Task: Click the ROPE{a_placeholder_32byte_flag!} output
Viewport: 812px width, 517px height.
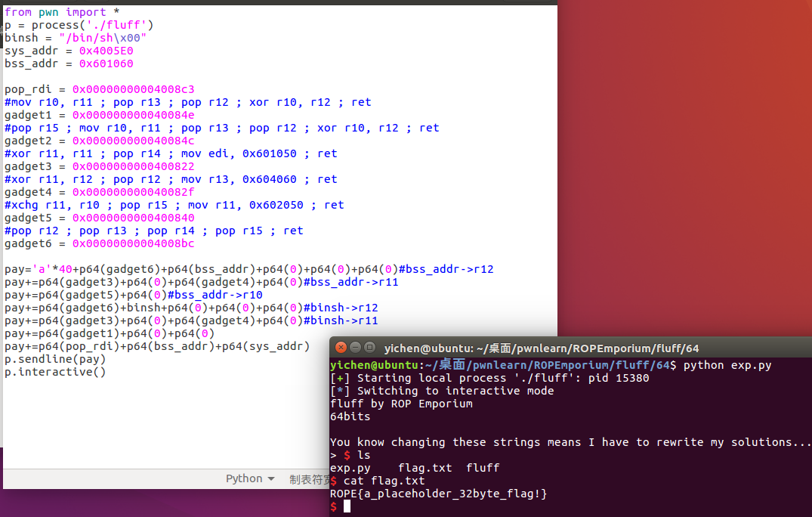Action: point(439,494)
